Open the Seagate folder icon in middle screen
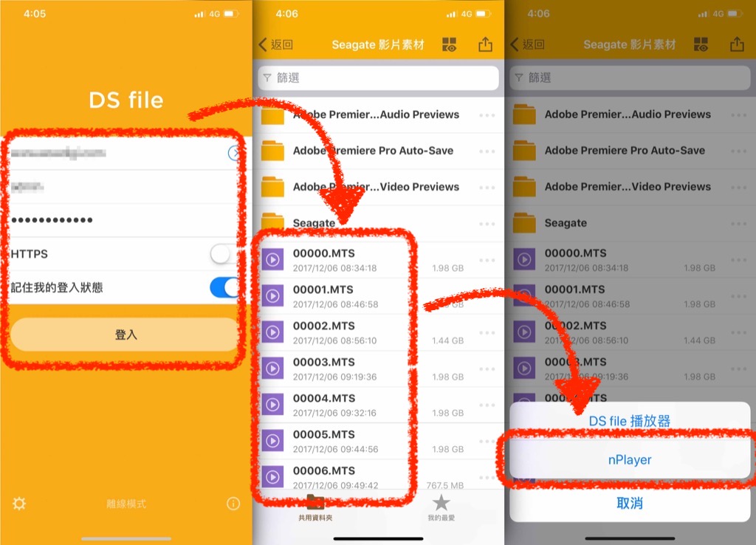756x545 pixels. pos(273,222)
